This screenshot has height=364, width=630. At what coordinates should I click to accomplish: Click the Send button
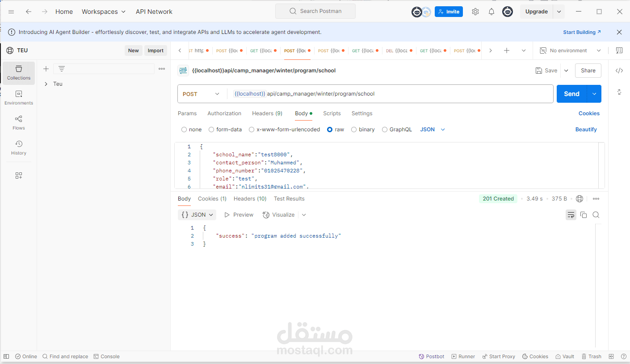pyautogui.click(x=572, y=94)
